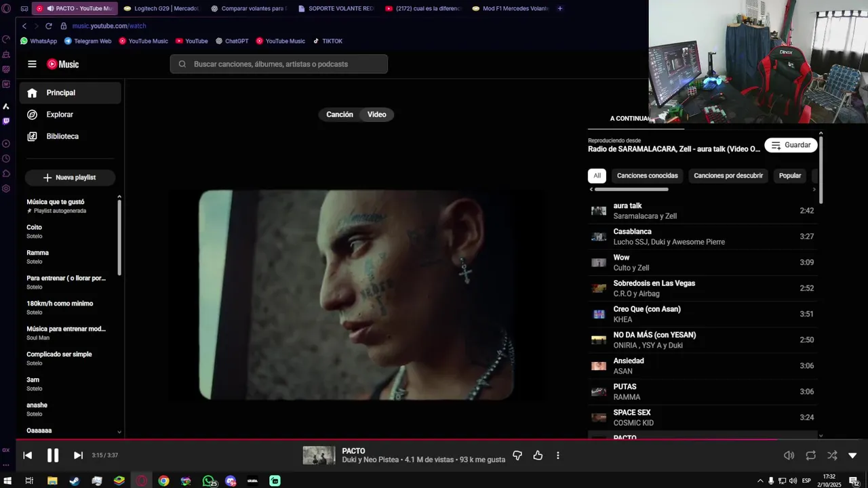Switch to Video mode
Viewport: 868px width, 488px height.
pos(377,115)
